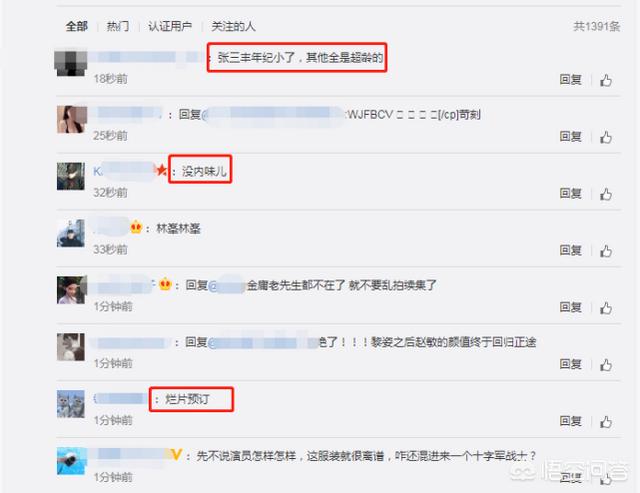
Task: Like the 烂片预订 comment
Action: [x=606, y=422]
